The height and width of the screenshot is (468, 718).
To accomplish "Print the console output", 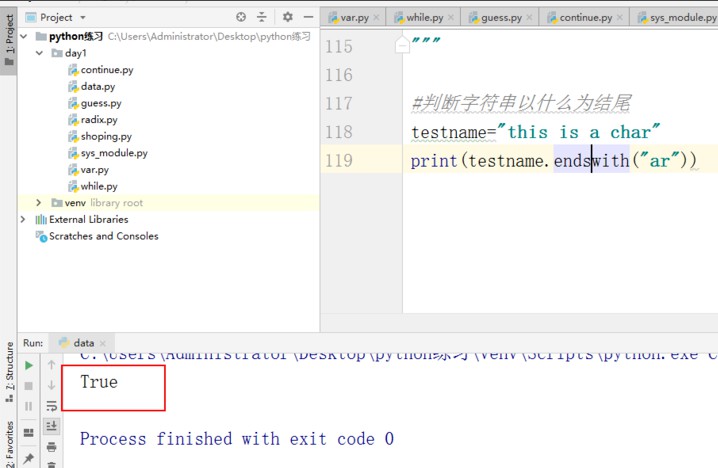I will pos(51,446).
